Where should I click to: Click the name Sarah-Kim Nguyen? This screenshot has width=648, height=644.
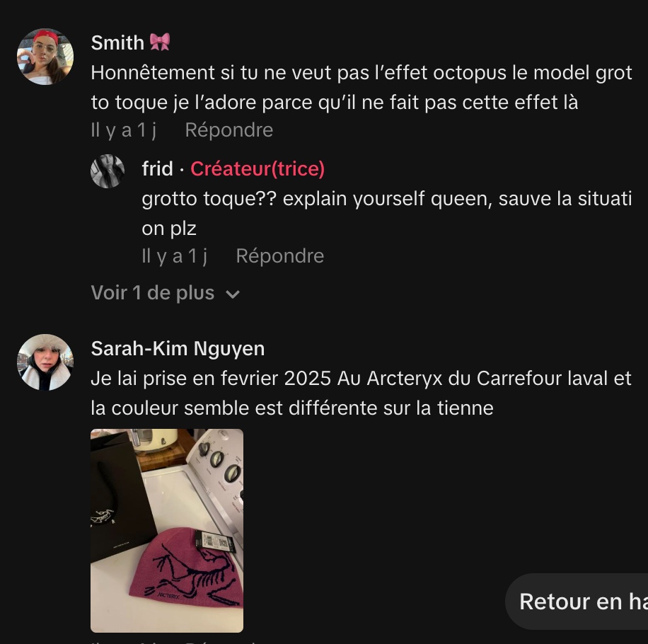pyautogui.click(x=178, y=348)
